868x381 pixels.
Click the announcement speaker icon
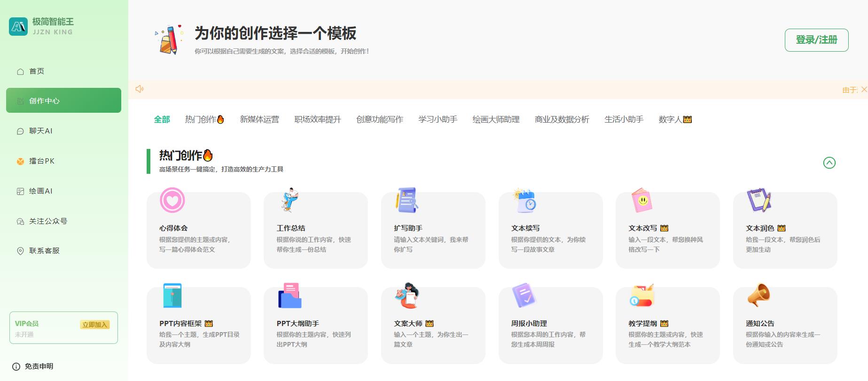pyautogui.click(x=140, y=89)
